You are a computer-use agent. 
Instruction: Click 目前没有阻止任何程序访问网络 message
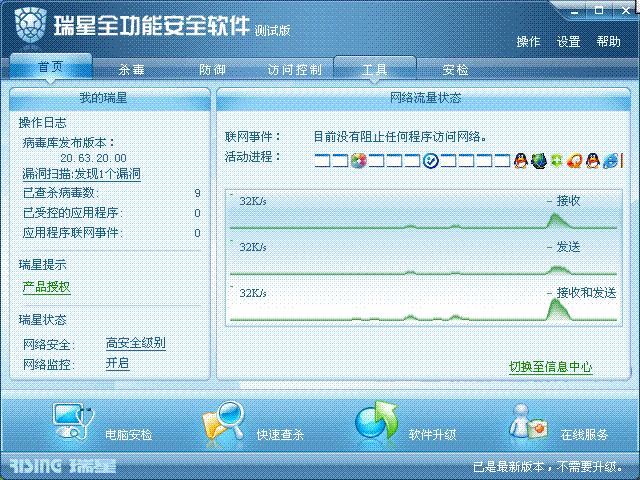point(400,137)
